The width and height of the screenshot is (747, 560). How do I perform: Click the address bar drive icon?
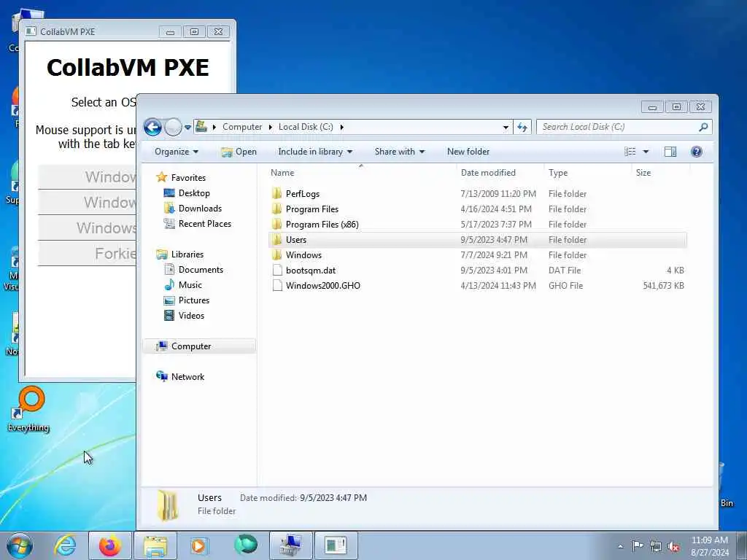click(x=201, y=127)
